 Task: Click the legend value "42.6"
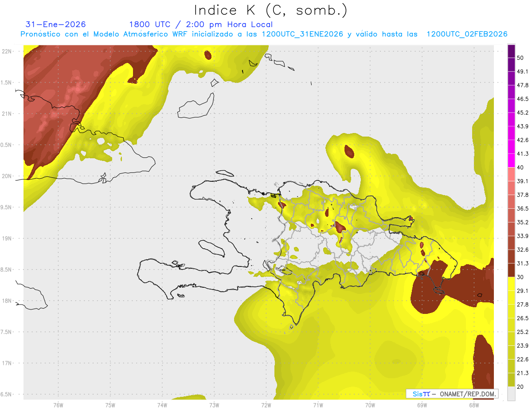coord(523,140)
